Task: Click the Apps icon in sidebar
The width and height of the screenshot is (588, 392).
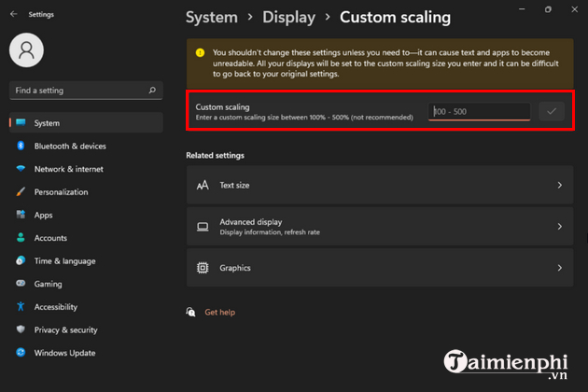Action: (21, 215)
